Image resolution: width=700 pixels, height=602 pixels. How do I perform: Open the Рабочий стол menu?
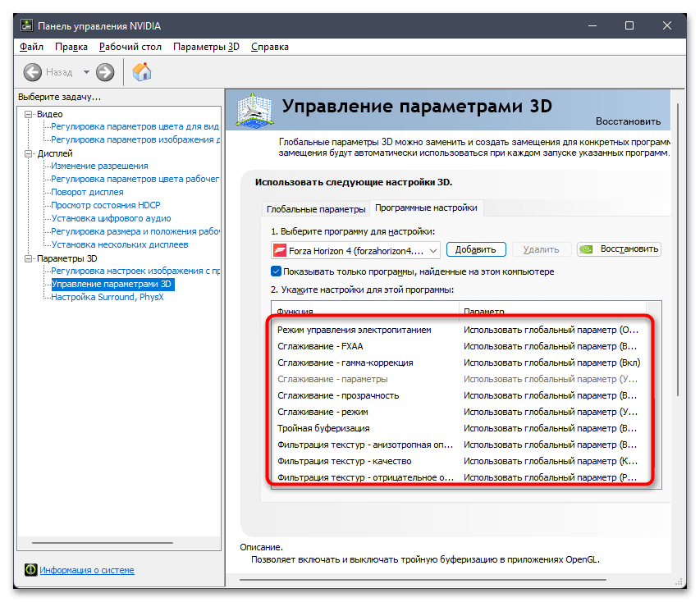(130, 47)
